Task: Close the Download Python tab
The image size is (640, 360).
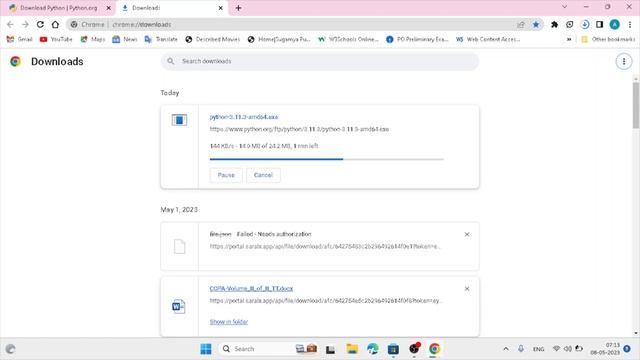Action: tap(109, 8)
